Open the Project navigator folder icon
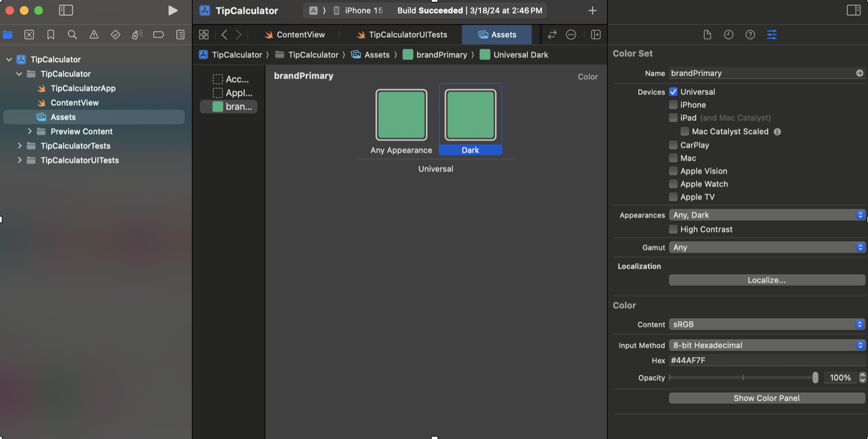The width and height of the screenshot is (868, 439). pyautogui.click(x=8, y=35)
